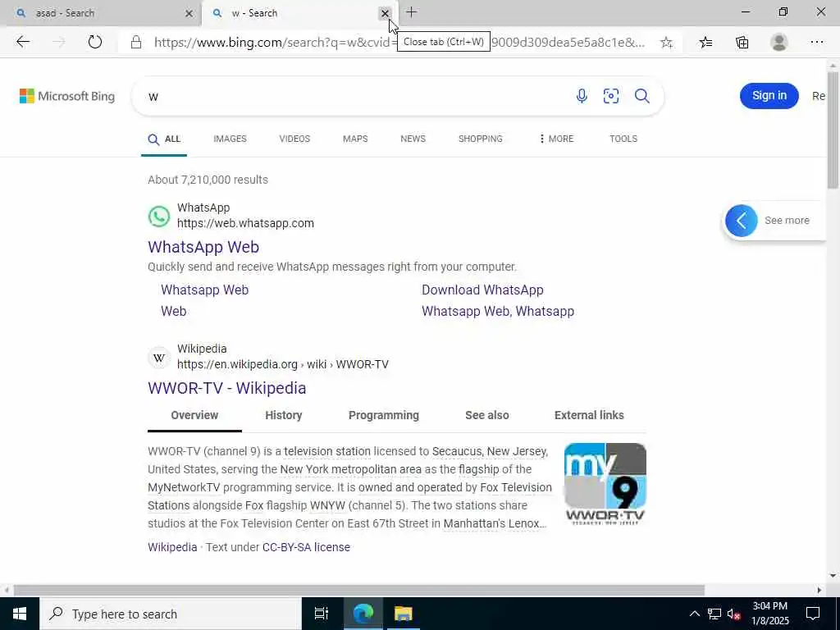Click the WhatsApp favicon in the first result
The image size is (840, 630).
coord(159,217)
